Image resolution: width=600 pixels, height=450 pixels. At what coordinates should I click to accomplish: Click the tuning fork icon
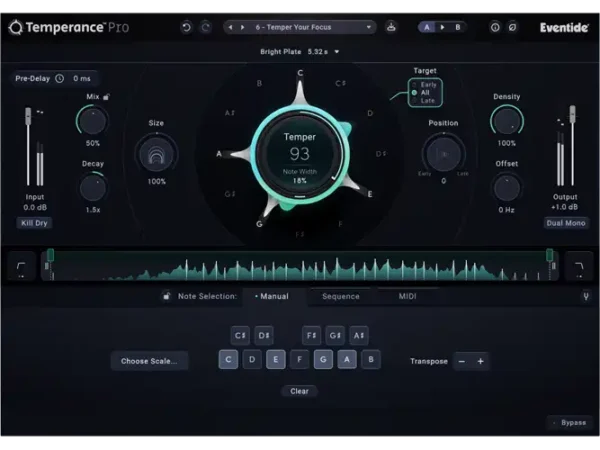pos(586,296)
